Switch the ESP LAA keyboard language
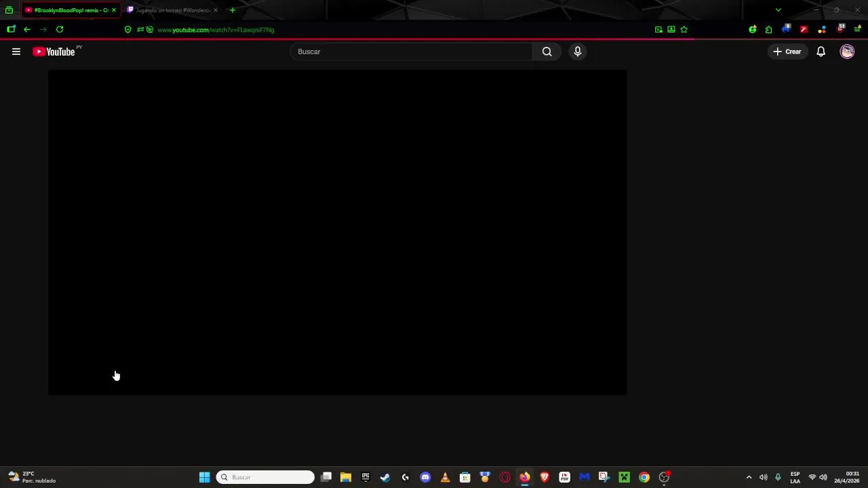Image resolution: width=868 pixels, height=488 pixels. (x=795, y=477)
